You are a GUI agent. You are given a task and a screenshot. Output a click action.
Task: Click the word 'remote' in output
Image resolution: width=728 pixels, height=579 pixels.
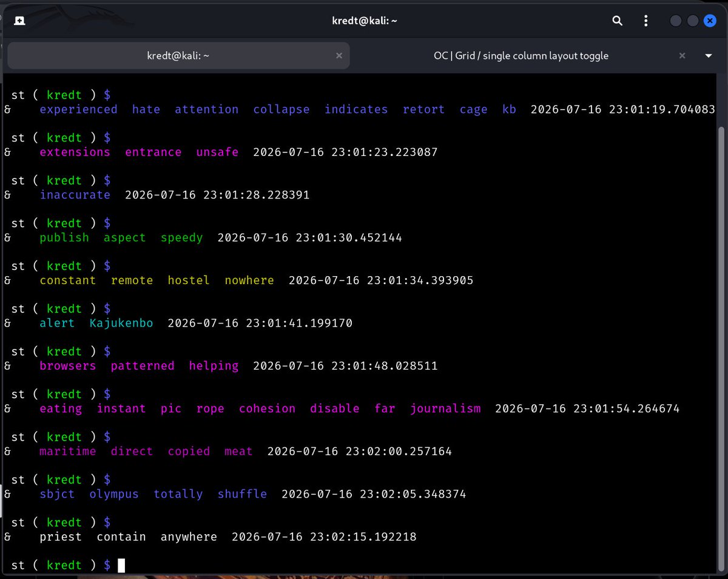132,280
